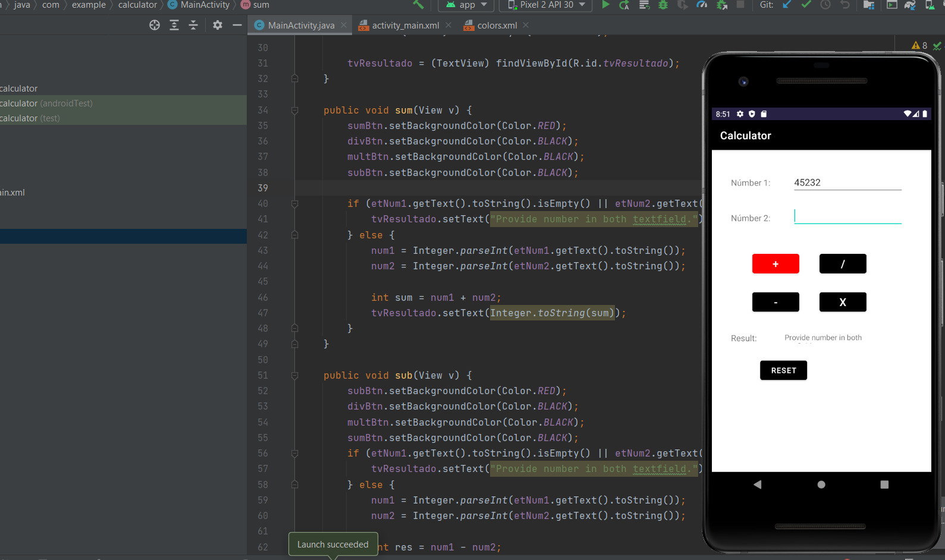Image resolution: width=945 pixels, height=560 pixels.
Task: Click Attach Debugger to Android Process icon
Action: (722, 5)
